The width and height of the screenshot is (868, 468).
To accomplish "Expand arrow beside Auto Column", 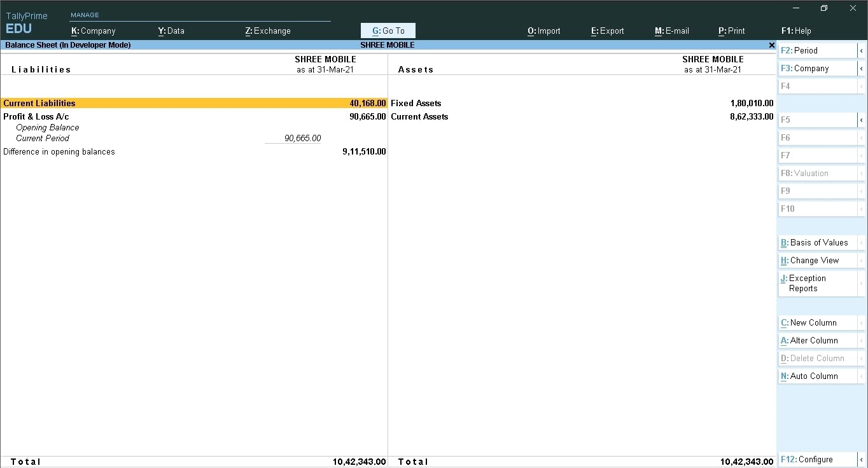I will [861, 376].
